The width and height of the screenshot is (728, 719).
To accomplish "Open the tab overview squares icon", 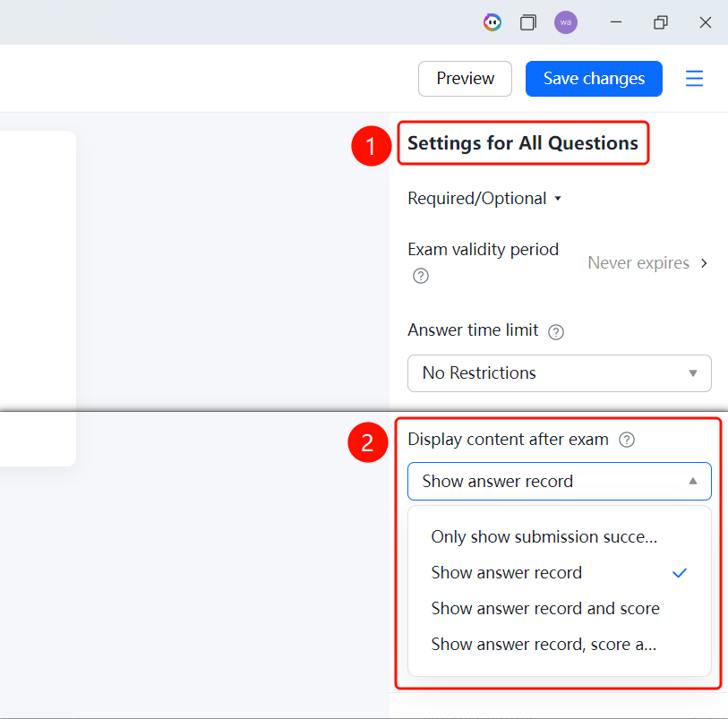I will [528, 22].
